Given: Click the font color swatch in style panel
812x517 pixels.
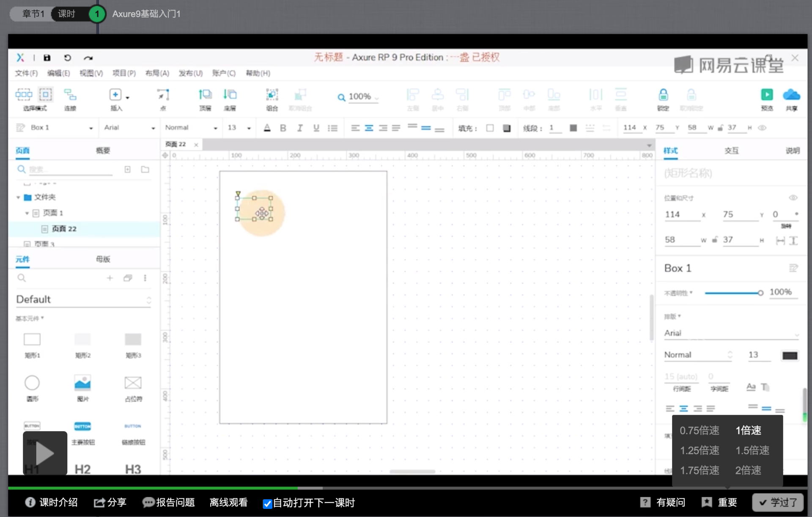Looking at the screenshot, I should click(x=790, y=356).
